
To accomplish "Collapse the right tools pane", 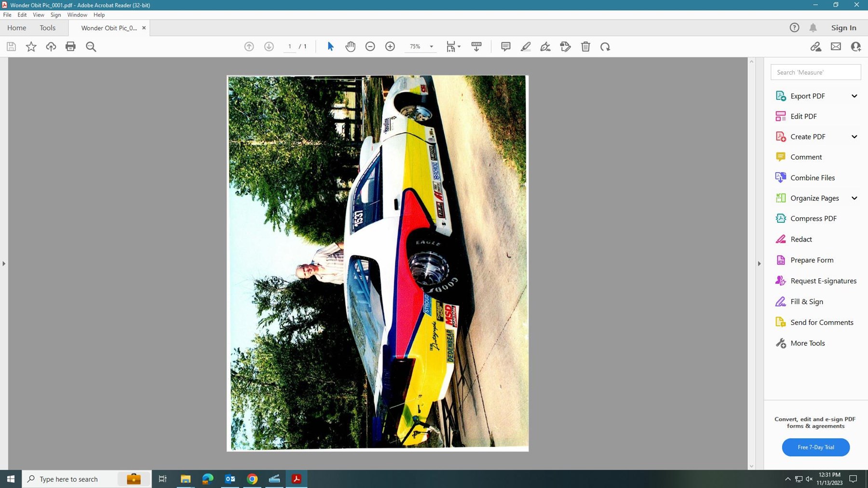I will pos(759,264).
